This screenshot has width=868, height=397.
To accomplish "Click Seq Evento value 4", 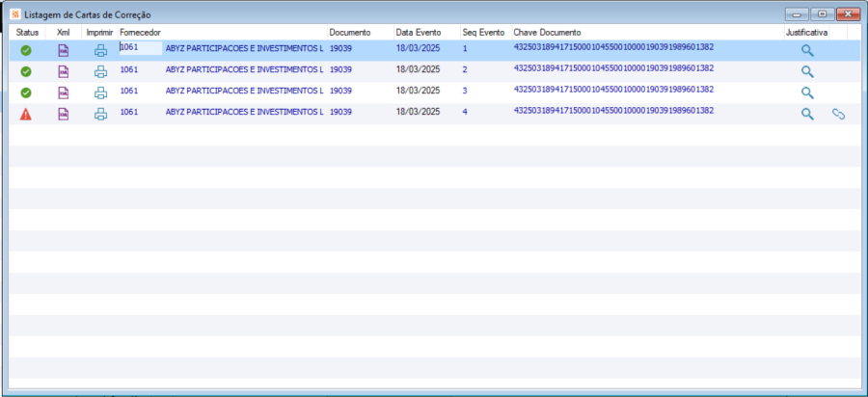I will 465,112.
